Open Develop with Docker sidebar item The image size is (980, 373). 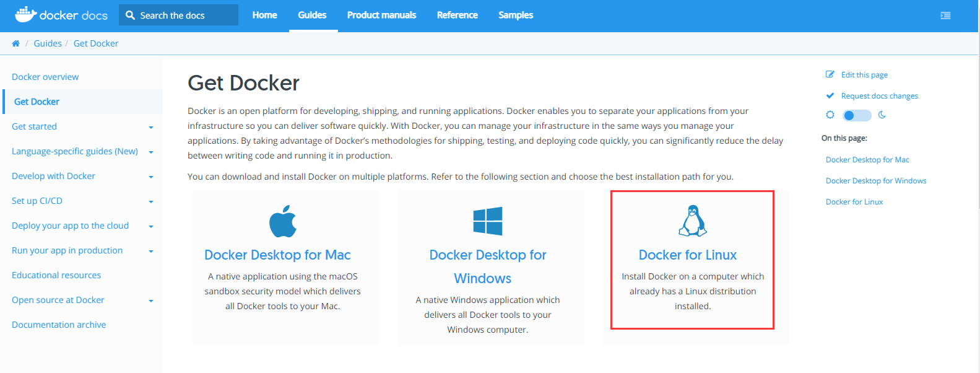(53, 176)
